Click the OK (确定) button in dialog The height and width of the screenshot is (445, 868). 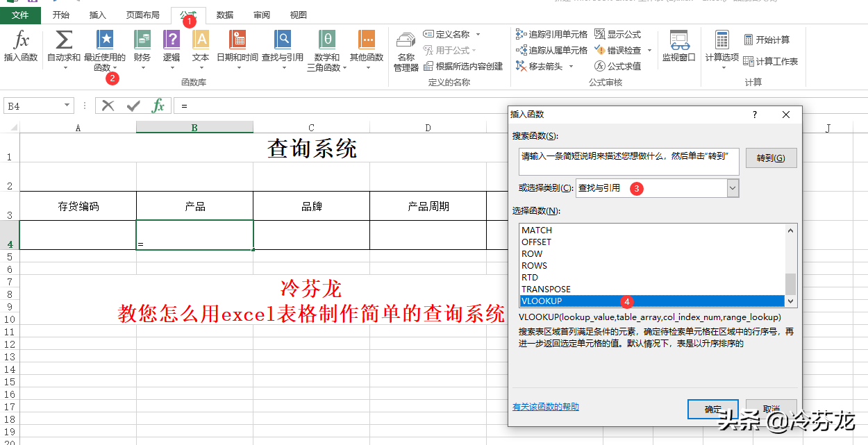(713, 409)
